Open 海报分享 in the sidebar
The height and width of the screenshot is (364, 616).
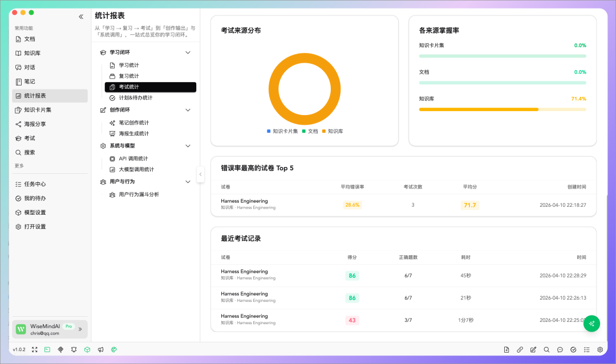click(x=50, y=124)
